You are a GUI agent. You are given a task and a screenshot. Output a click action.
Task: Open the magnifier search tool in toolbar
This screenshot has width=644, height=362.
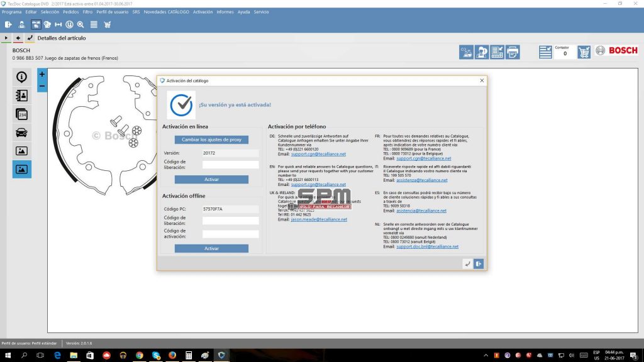coord(80,25)
